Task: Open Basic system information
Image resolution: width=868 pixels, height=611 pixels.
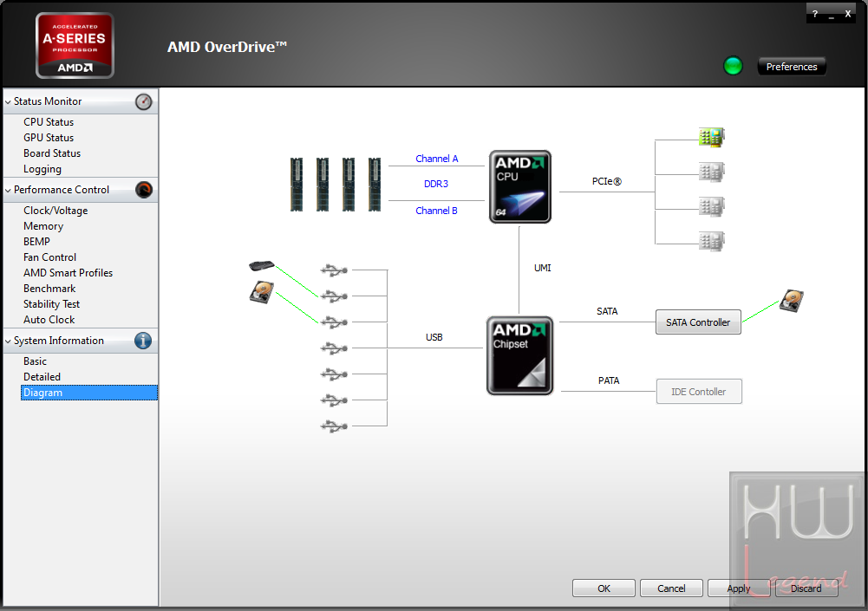Action: tap(35, 361)
